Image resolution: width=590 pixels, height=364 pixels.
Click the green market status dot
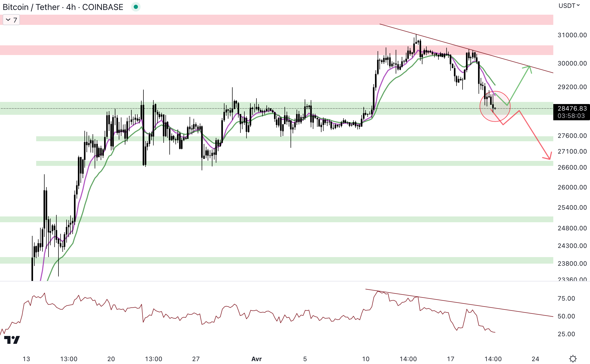click(136, 7)
